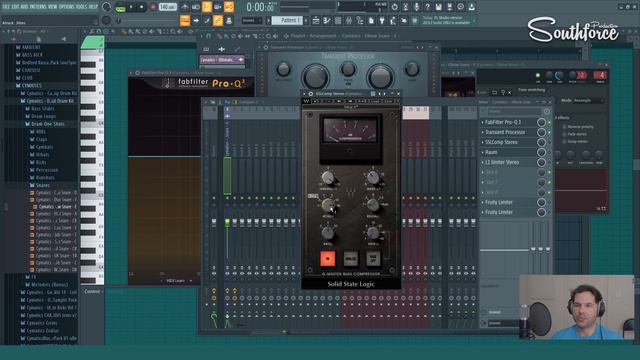The image size is (640, 360).
Task: Toggle Raum slot enable knob
Action: (541, 152)
